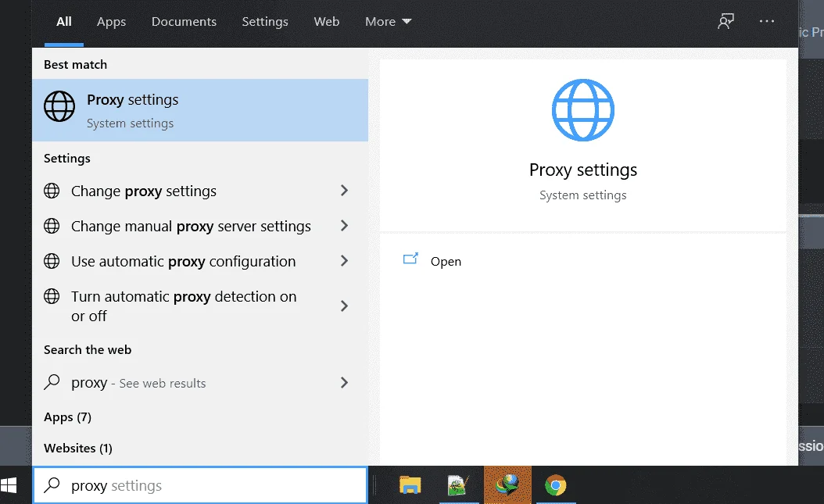The image size is (824, 504).
Task: Select the Proxy settings best match result
Action: point(200,110)
